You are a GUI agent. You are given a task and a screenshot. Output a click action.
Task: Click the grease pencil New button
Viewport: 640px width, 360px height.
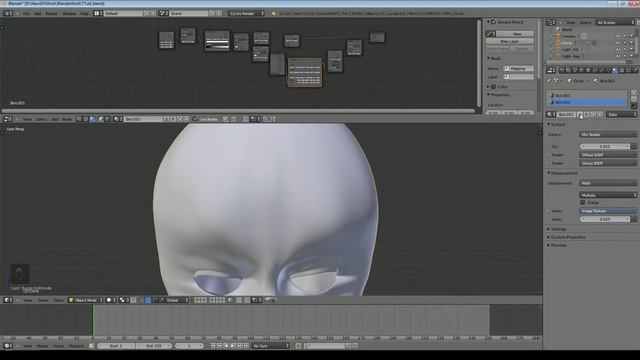(516, 34)
